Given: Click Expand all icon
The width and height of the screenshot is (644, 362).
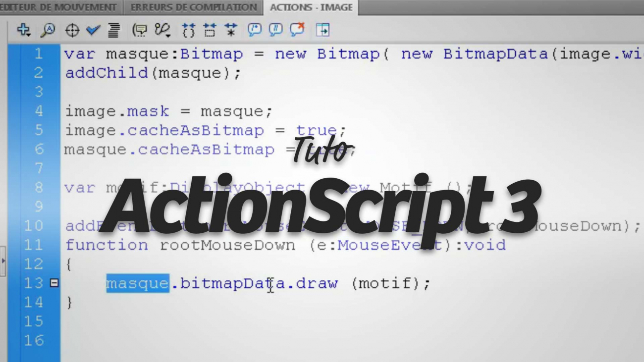Looking at the screenshot, I should click(230, 31).
